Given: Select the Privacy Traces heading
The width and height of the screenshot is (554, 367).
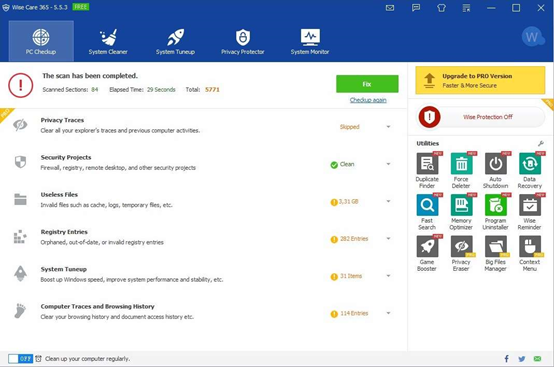Looking at the screenshot, I should pos(62,120).
